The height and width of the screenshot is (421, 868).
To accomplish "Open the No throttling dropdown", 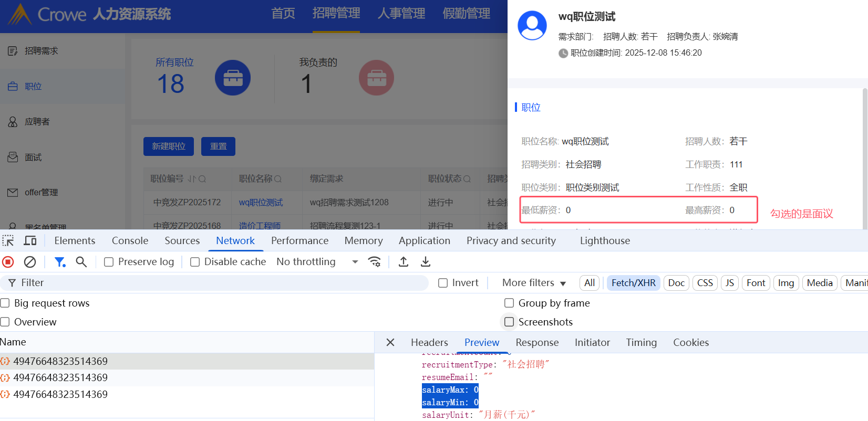I will click(317, 262).
